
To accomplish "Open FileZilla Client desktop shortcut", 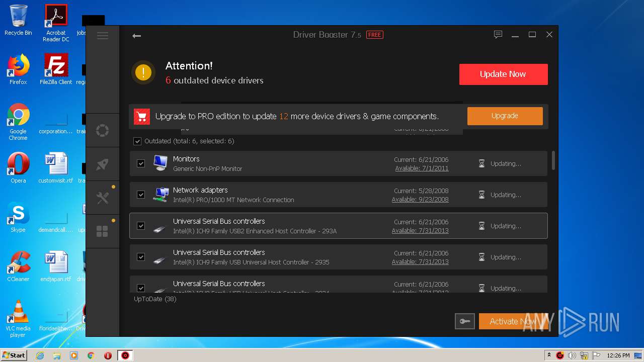I will [x=56, y=69].
